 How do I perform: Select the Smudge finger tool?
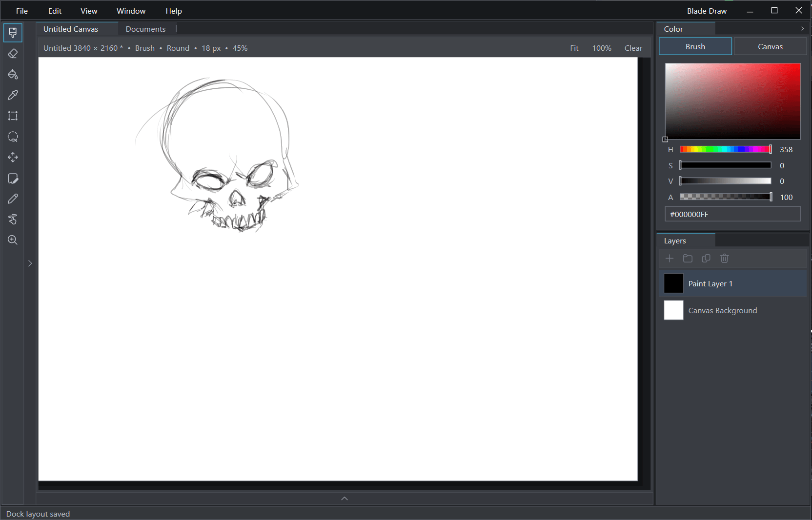[x=13, y=220]
